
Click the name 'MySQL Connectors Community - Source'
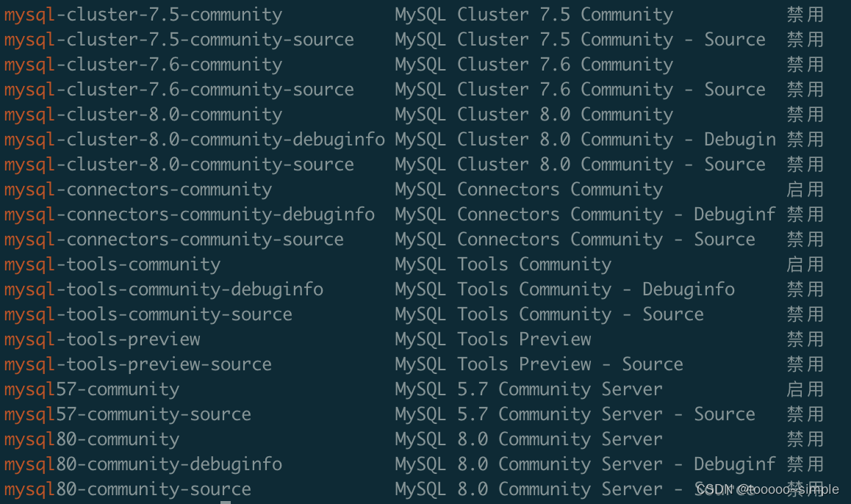575,240
